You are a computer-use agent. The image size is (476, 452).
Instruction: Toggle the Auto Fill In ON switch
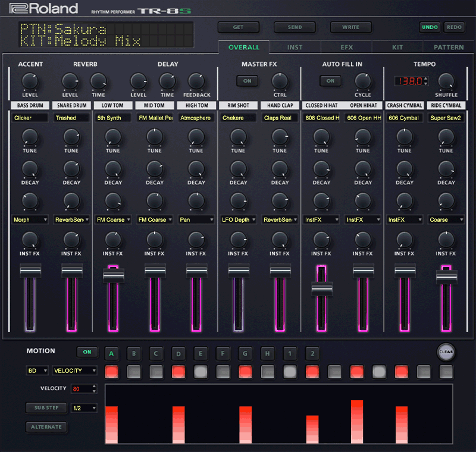point(330,81)
